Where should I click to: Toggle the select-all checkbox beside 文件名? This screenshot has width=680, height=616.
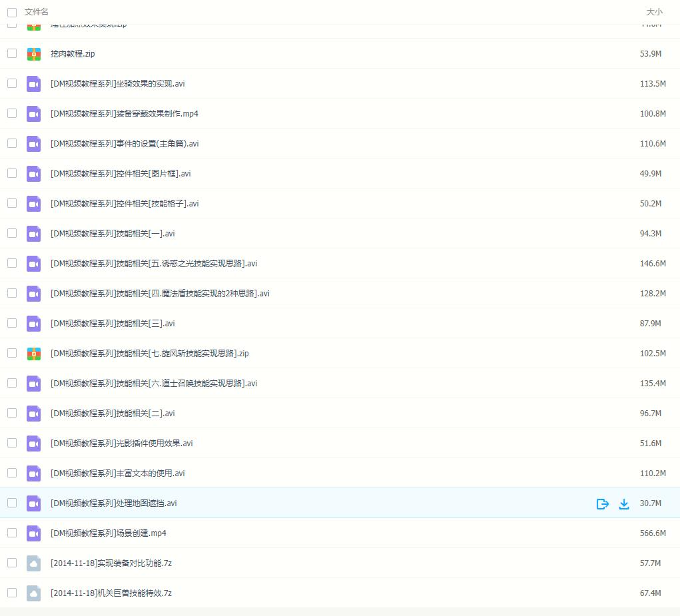pyautogui.click(x=12, y=12)
